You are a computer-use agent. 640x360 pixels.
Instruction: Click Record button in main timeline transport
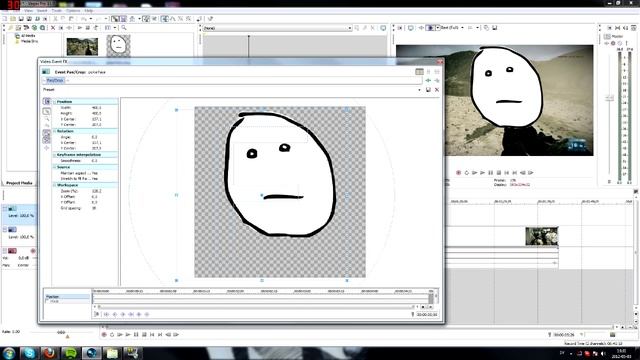click(x=104, y=335)
